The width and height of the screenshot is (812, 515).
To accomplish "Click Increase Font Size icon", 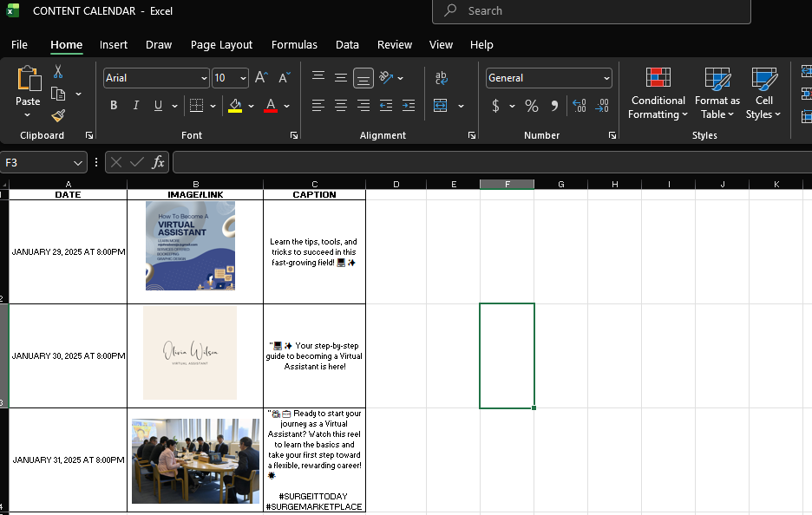I will click(261, 78).
